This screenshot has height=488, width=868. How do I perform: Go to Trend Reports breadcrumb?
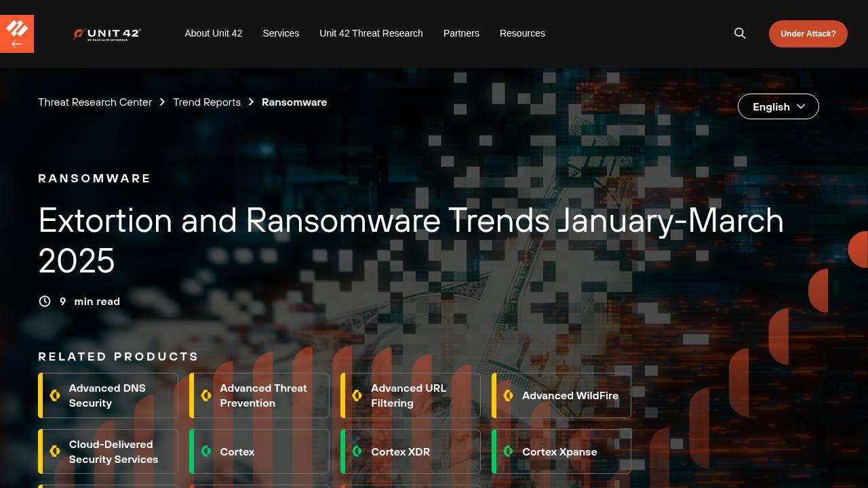tap(207, 102)
